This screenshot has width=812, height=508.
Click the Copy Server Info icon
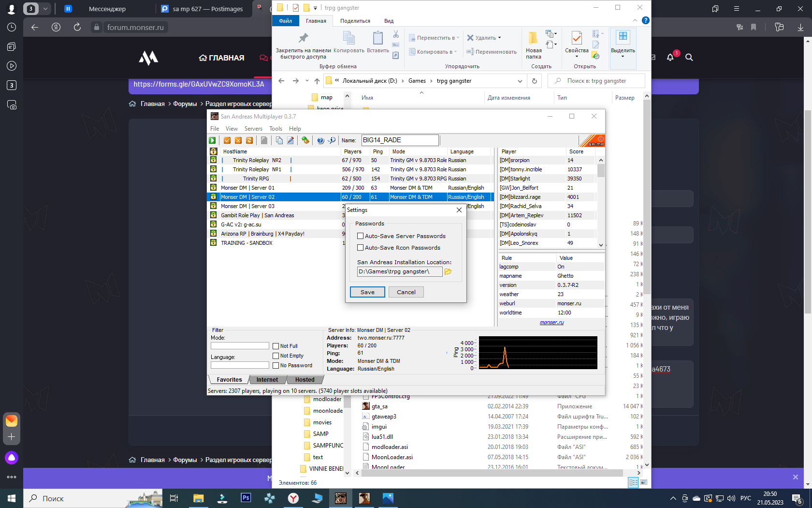pyautogui.click(x=279, y=140)
